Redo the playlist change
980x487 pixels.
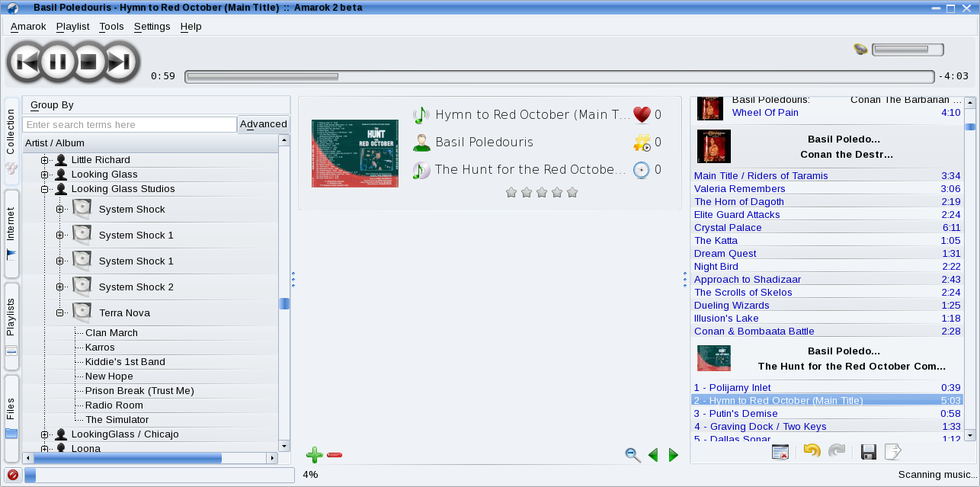837,452
